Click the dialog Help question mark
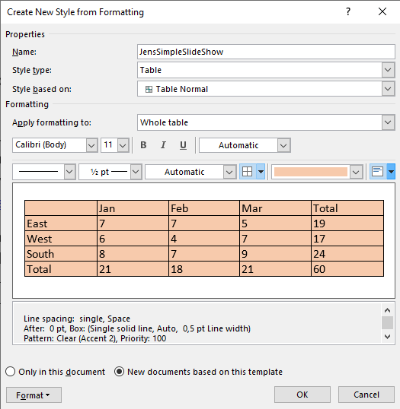The width and height of the screenshot is (400, 409). (x=348, y=12)
